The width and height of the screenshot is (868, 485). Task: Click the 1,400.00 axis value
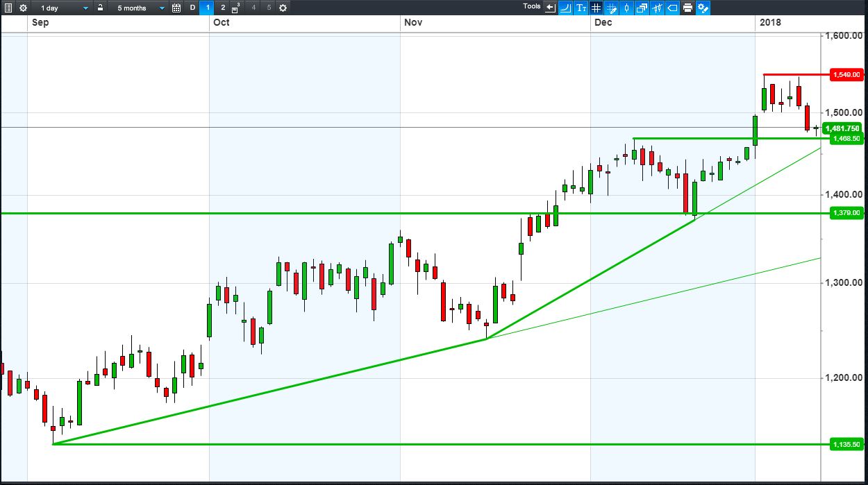844,194
